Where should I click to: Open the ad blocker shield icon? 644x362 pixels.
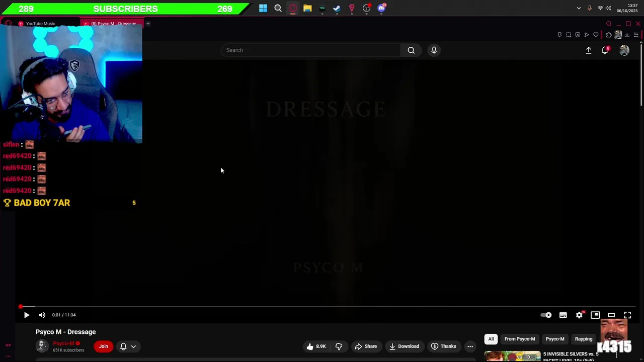tap(578, 35)
